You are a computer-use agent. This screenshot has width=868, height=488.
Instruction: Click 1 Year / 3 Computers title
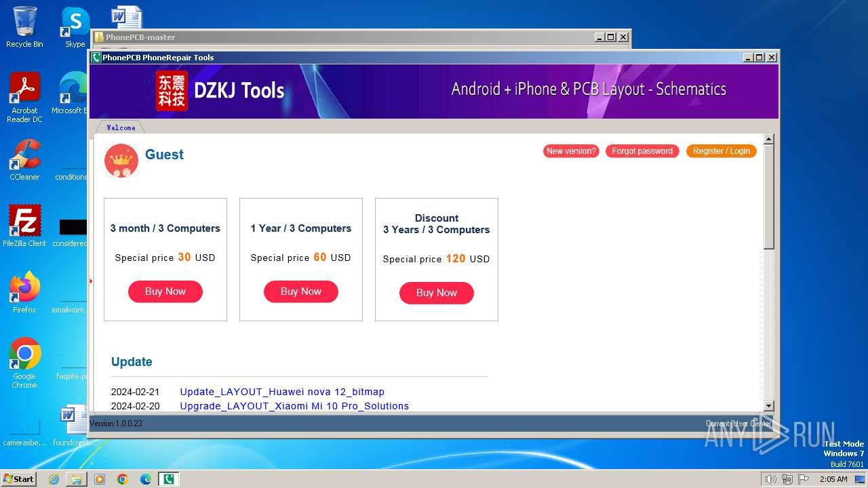click(x=301, y=228)
